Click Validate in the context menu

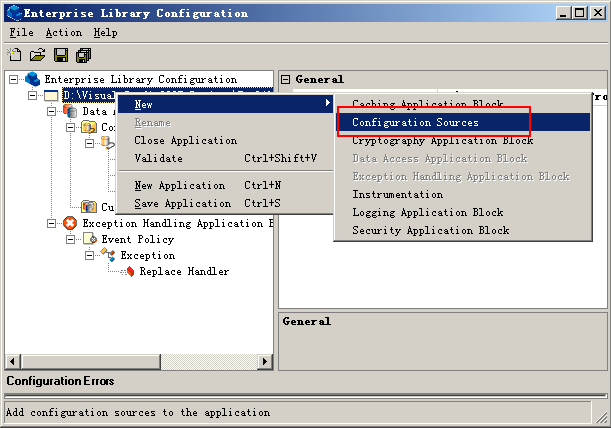pos(158,158)
